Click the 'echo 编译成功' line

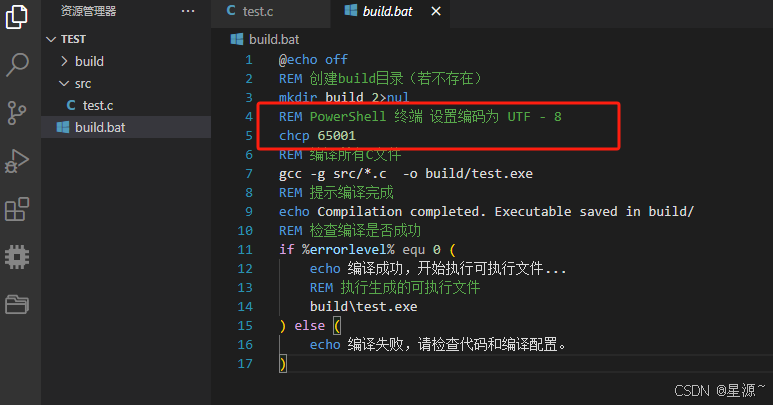click(x=438, y=269)
